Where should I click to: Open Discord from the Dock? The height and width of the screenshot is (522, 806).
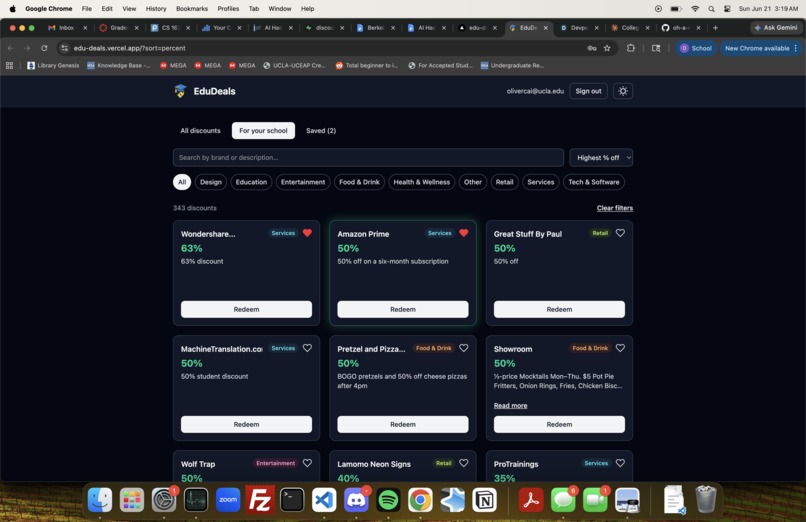[356, 499]
